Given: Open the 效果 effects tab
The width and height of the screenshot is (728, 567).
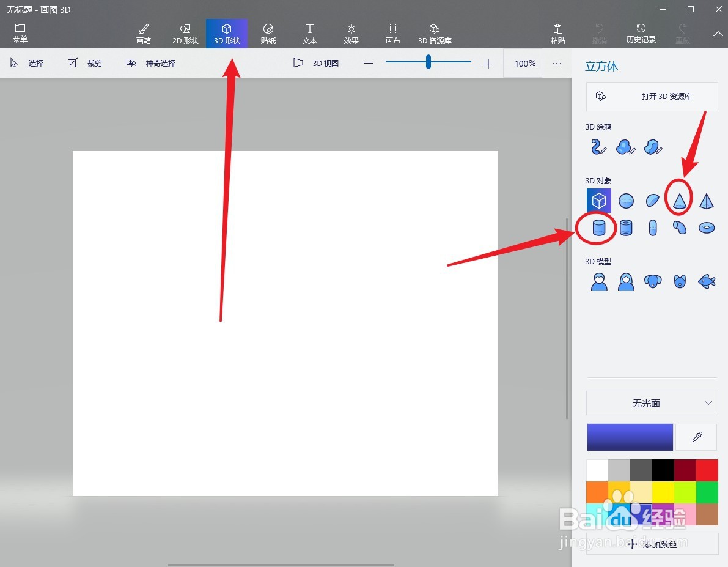Looking at the screenshot, I should pos(351,34).
